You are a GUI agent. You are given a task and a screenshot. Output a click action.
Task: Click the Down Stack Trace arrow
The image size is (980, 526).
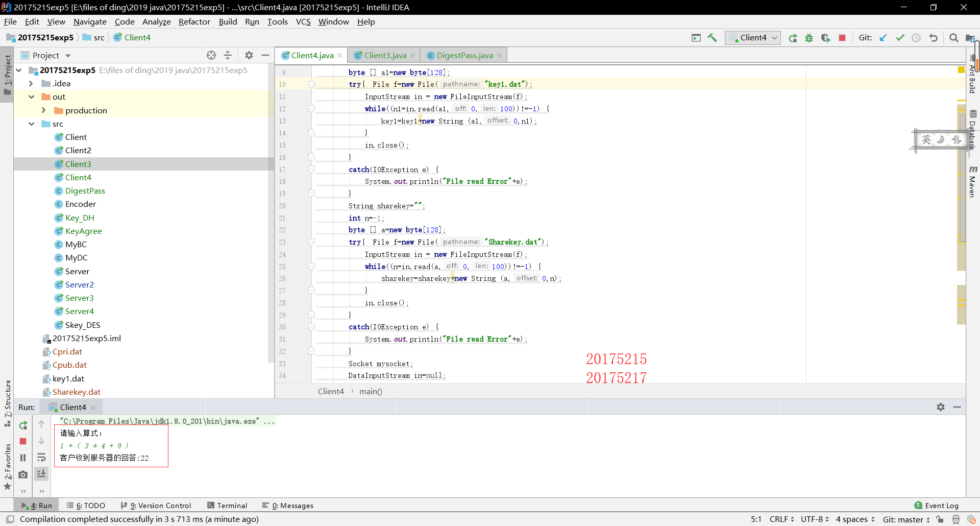[41, 441]
